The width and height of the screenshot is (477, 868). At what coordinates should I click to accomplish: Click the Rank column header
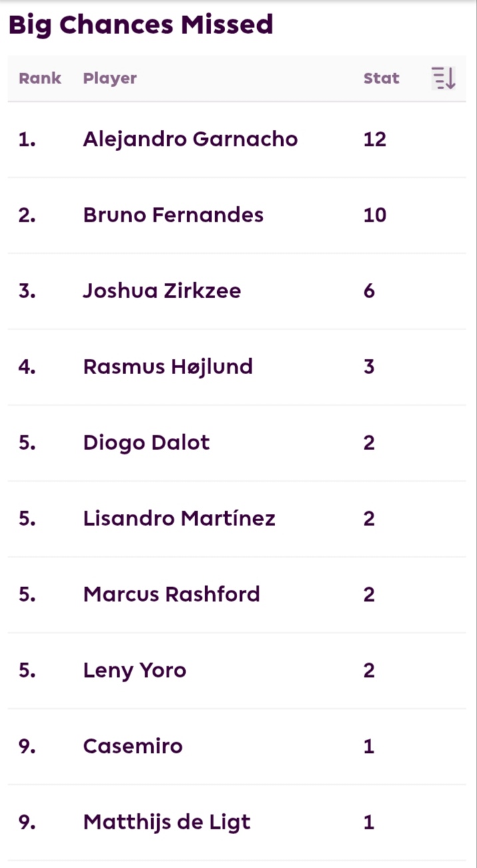pos(40,79)
